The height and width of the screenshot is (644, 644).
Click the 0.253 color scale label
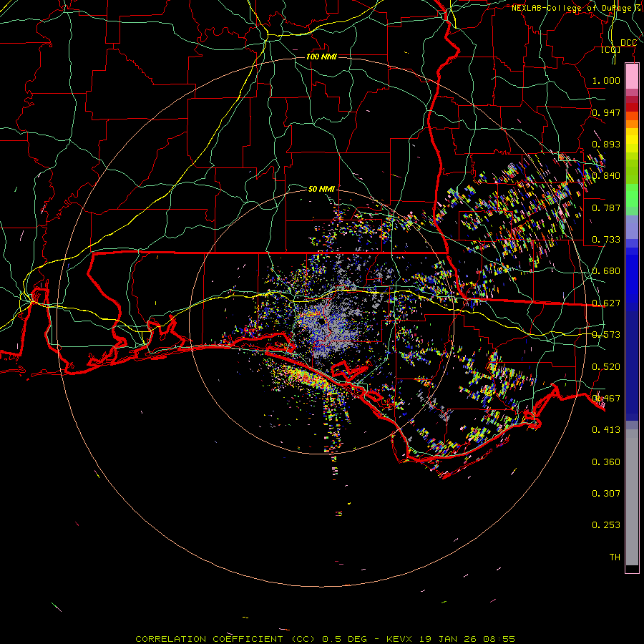click(x=606, y=525)
